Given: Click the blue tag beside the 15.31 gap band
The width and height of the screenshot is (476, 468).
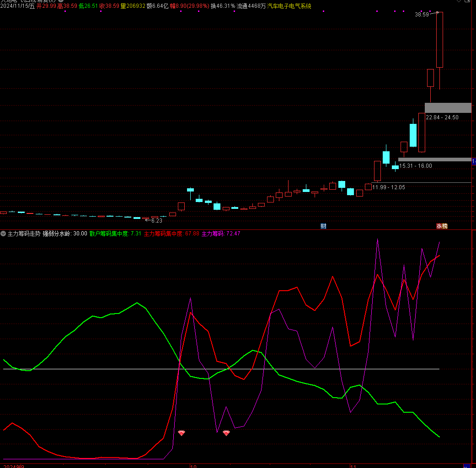Looking at the screenshot, I should point(474,161).
